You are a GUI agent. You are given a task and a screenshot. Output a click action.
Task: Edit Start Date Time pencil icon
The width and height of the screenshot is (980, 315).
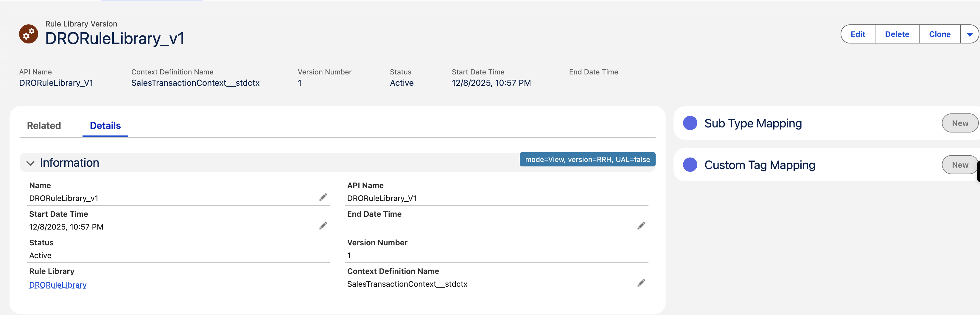coord(323,226)
